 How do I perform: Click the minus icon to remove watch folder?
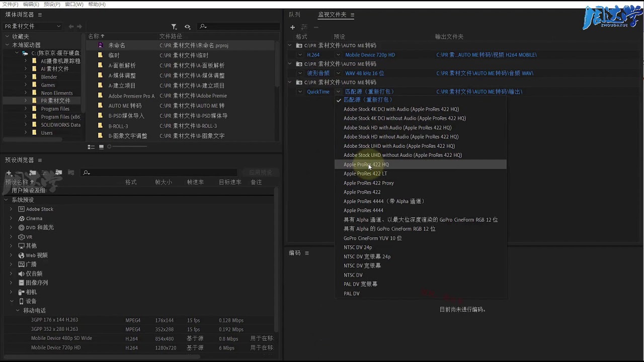[316, 27]
